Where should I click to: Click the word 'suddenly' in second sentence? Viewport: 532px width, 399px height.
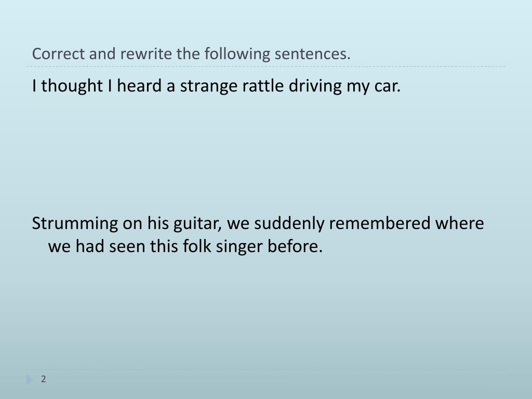pyautogui.click(x=289, y=224)
